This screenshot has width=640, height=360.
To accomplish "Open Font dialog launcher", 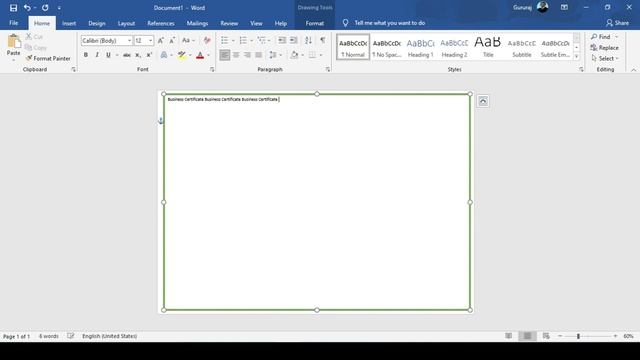I will pyautogui.click(x=212, y=70).
